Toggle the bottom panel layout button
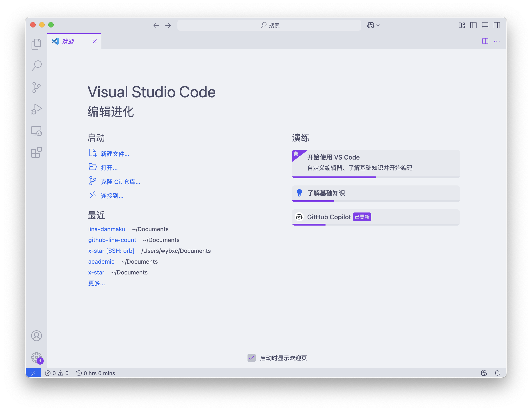The image size is (532, 411). (x=485, y=25)
